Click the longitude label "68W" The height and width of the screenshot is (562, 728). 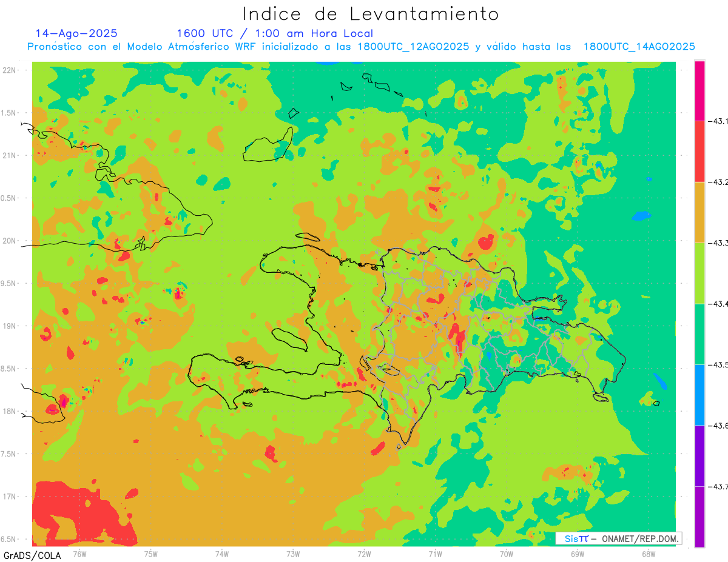(649, 554)
